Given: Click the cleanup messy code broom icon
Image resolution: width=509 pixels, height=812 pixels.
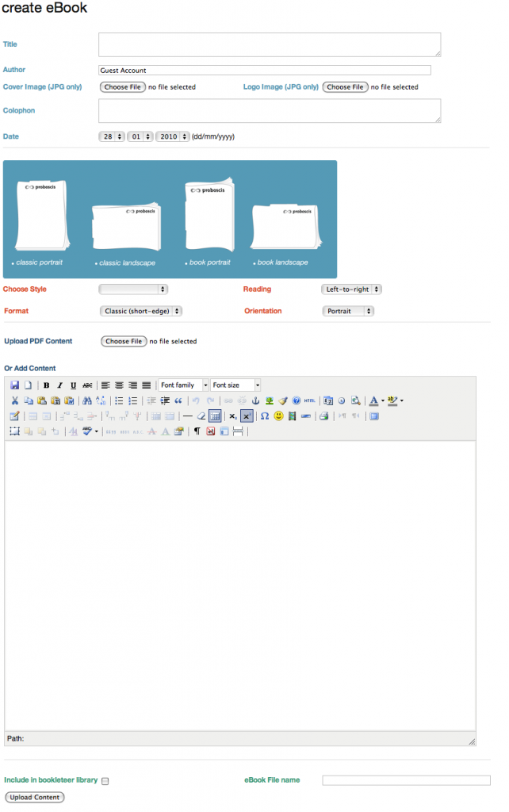Looking at the screenshot, I should [x=283, y=400].
